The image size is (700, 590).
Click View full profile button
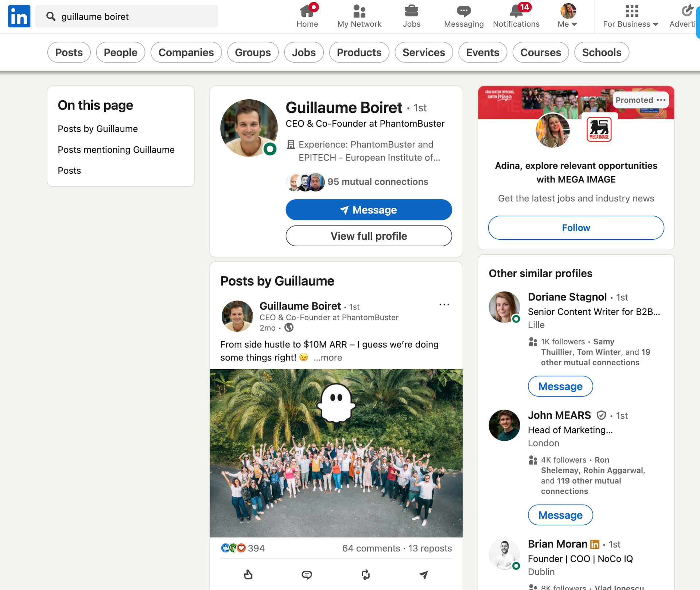(x=369, y=236)
